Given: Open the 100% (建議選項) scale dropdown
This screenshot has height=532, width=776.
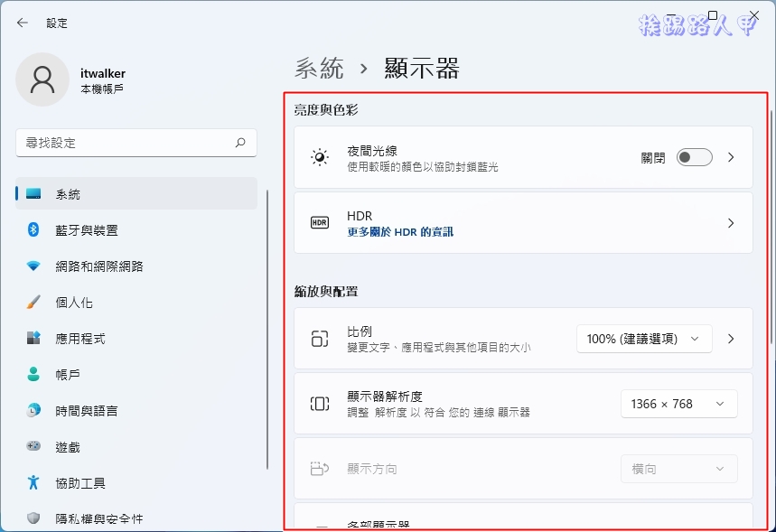Looking at the screenshot, I should click(x=644, y=339).
